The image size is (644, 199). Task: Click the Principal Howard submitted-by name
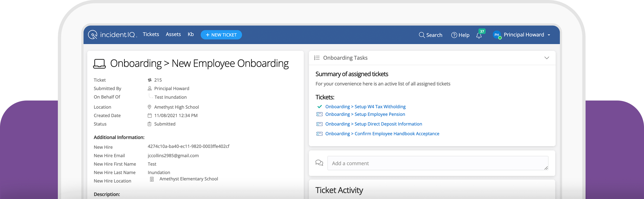point(172,89)
